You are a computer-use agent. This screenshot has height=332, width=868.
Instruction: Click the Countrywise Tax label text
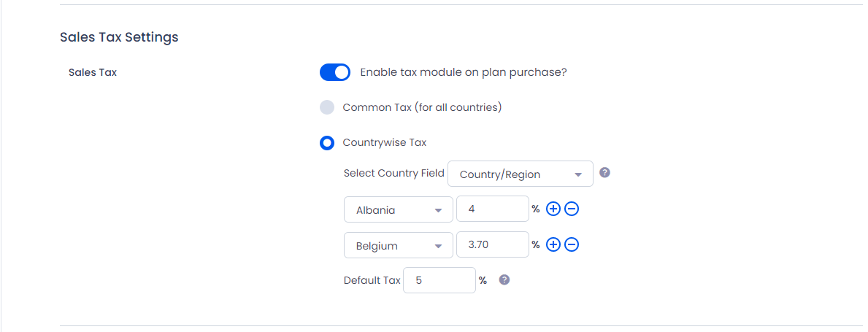[385, 143]
